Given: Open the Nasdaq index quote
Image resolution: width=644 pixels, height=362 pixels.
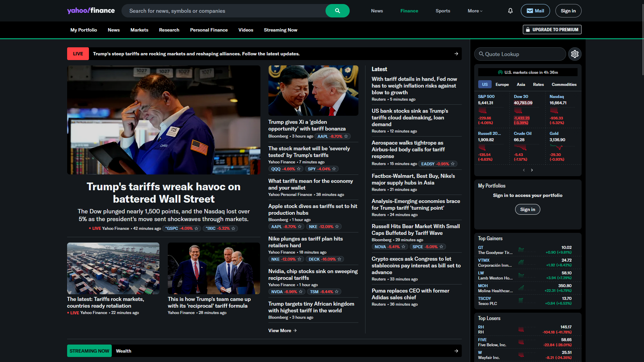Looking at the screenshot, I should (x=556, y=97).
